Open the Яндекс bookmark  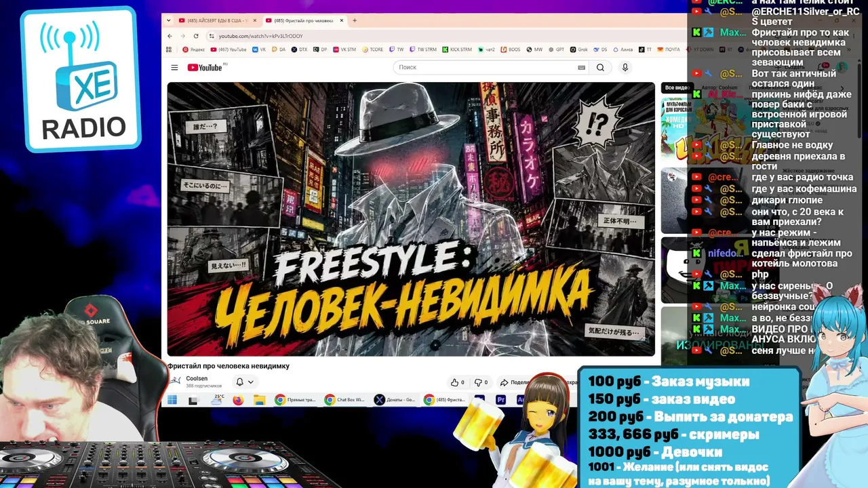point(193,49)
